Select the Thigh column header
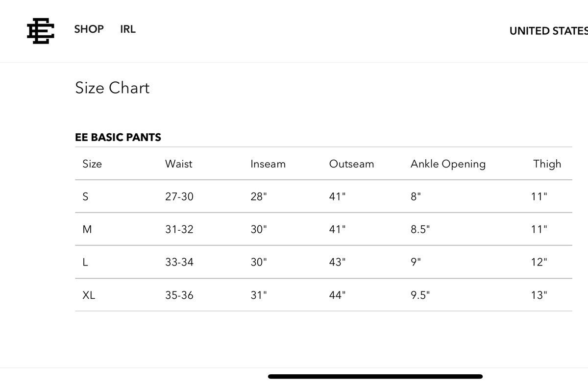Image resolution: width=588 pixels, height=386 pixels. pyautogui.click(x=547, y=164)
